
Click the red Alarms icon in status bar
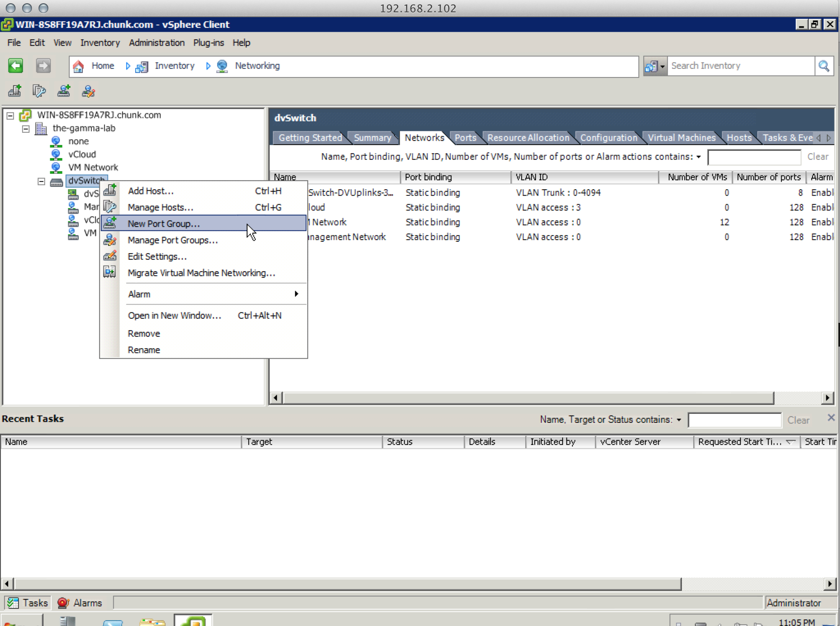(x=63, y=603)
